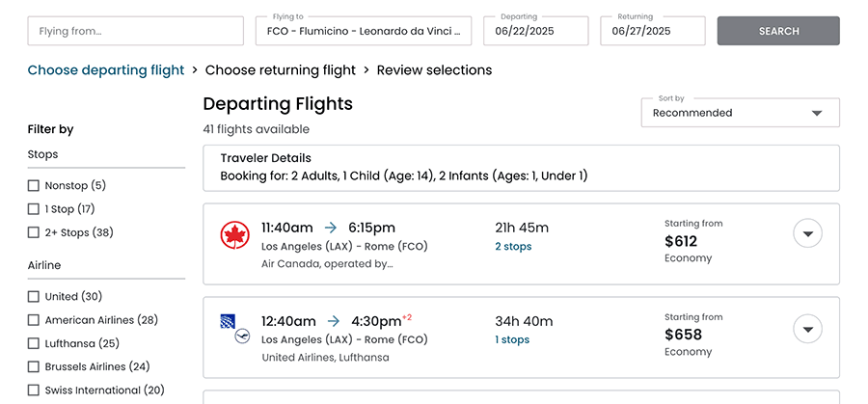Check the Brussels Airlines filter
Viewport: 868px width, 404px height.
[x=34, y=367]
